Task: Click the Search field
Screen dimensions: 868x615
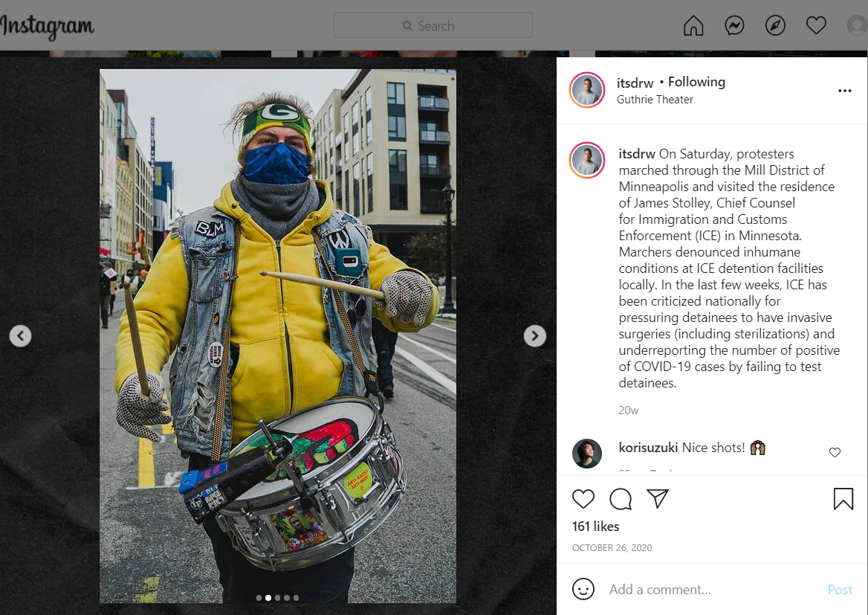Action: click(x=433, y=25)
